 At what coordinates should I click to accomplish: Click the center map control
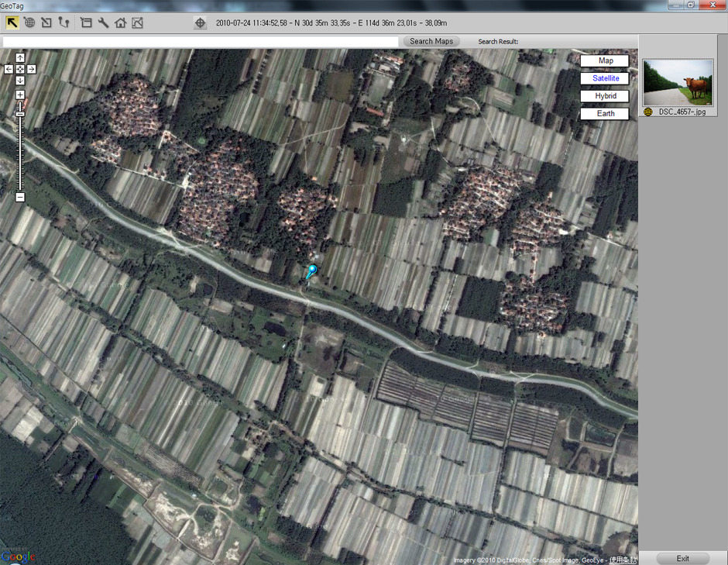(x=19, y=69)
